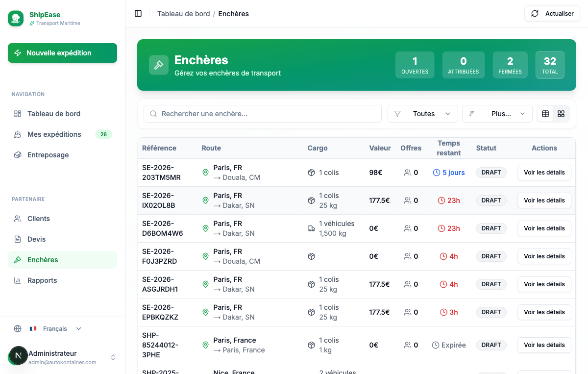Click the Ouvertes stat card

pos(415,65)
